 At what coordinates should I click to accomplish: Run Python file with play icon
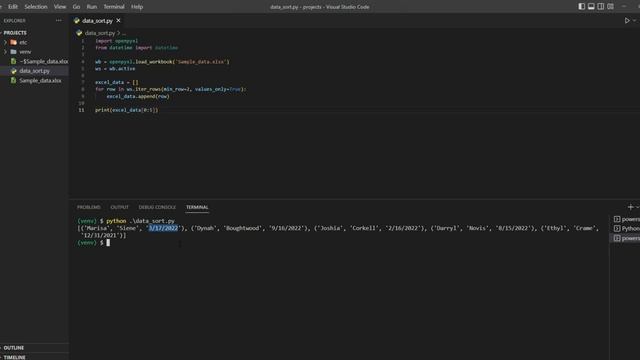click(x=627, y=20)
